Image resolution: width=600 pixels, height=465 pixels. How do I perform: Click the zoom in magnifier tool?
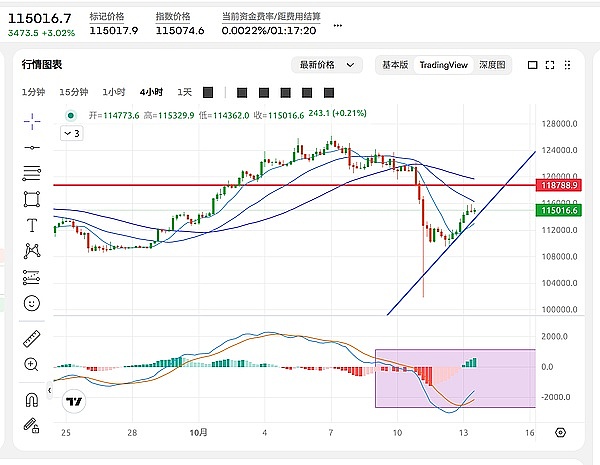point(32,365)
